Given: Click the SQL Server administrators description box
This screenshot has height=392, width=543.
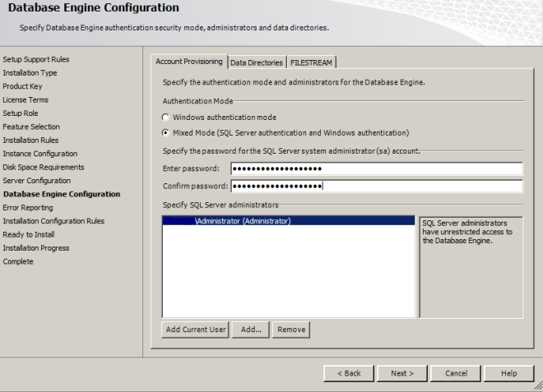Looking at the screenshot, I should click(x=471, y=267).
